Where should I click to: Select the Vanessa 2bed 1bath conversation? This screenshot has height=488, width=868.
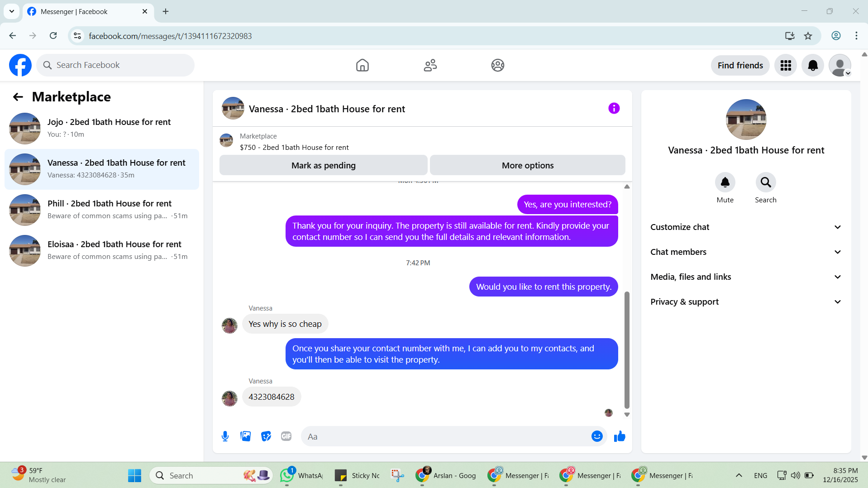tap(102, 169)
